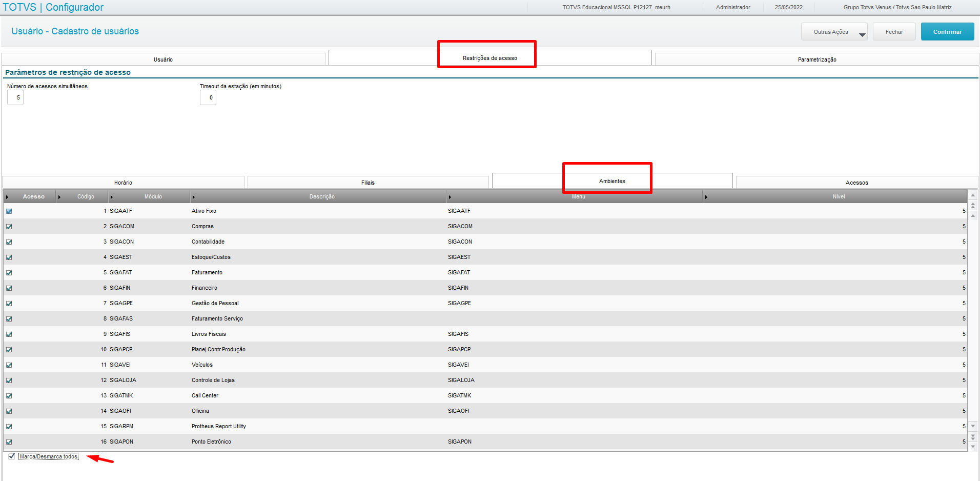The height and width of the screenshot is (481, 980).
Task: Switch to the Horário sub-tab
Action: click(x=123, y=183)
